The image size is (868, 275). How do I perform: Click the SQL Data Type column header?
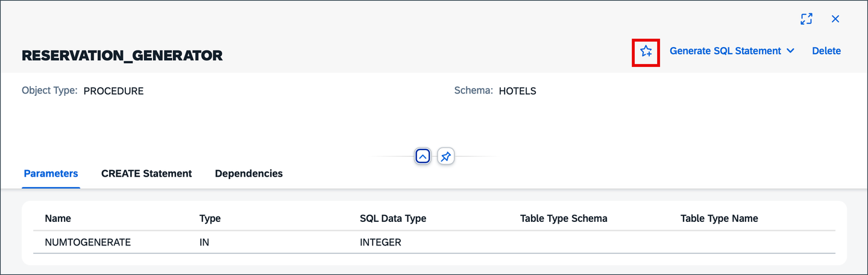pos(393,218)
